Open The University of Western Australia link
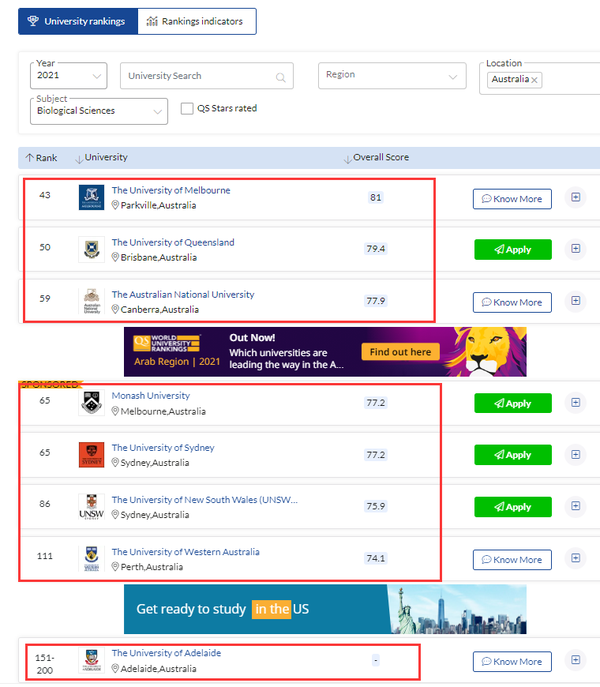Viewport: 600px width, 687px height. [x=185, y=552]
